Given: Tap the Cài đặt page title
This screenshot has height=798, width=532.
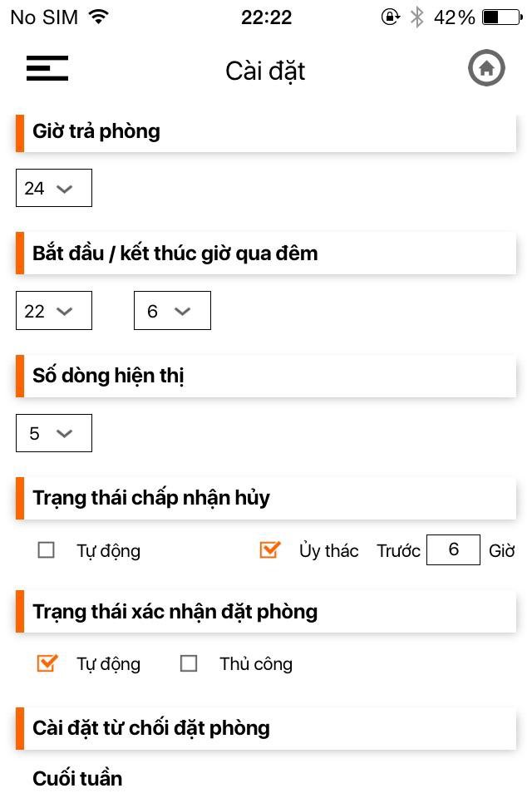Looking at the screenshot, I should tap(265, 71).
